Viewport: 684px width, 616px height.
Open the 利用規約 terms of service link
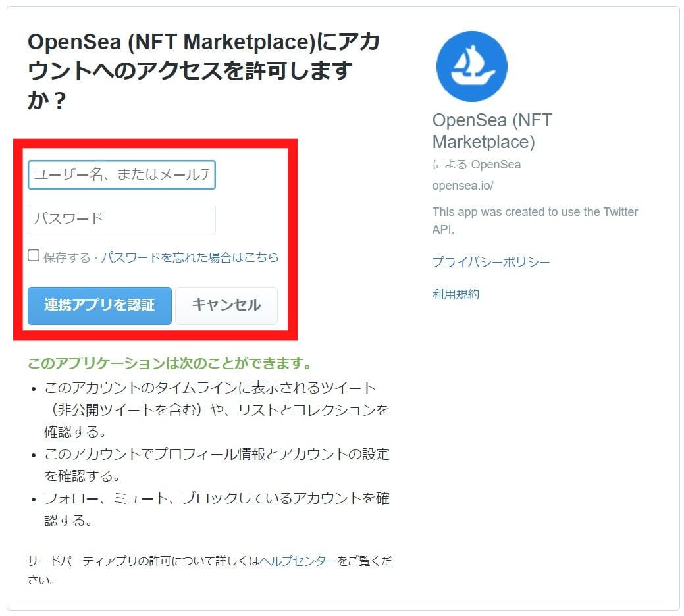(455, 294)
